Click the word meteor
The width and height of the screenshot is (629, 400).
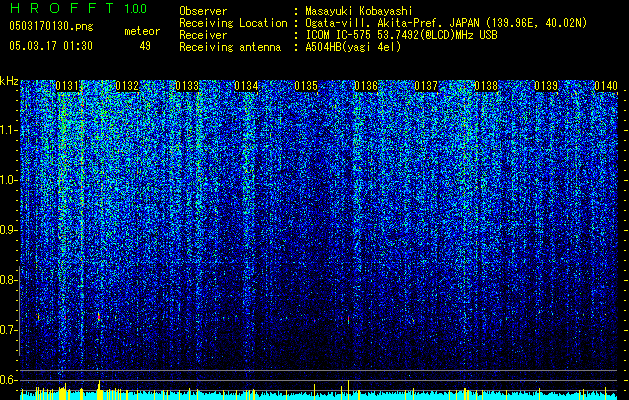[142, 31]
